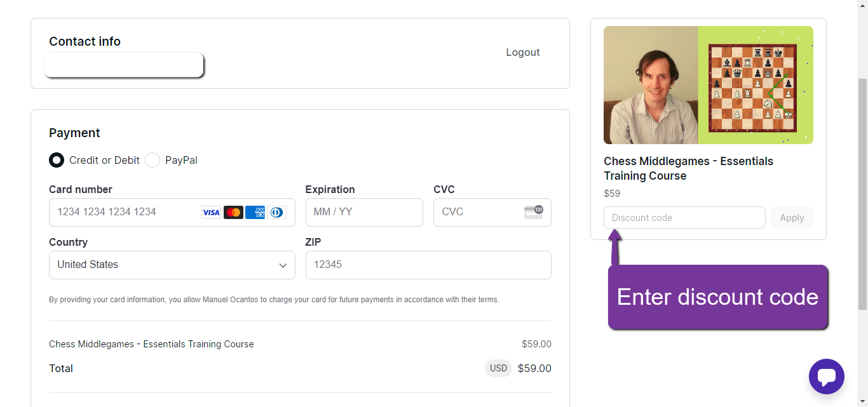The height and width of the screenshot is (407, 868).
Task: Click the ZIP code field
Action: [428, 265]
